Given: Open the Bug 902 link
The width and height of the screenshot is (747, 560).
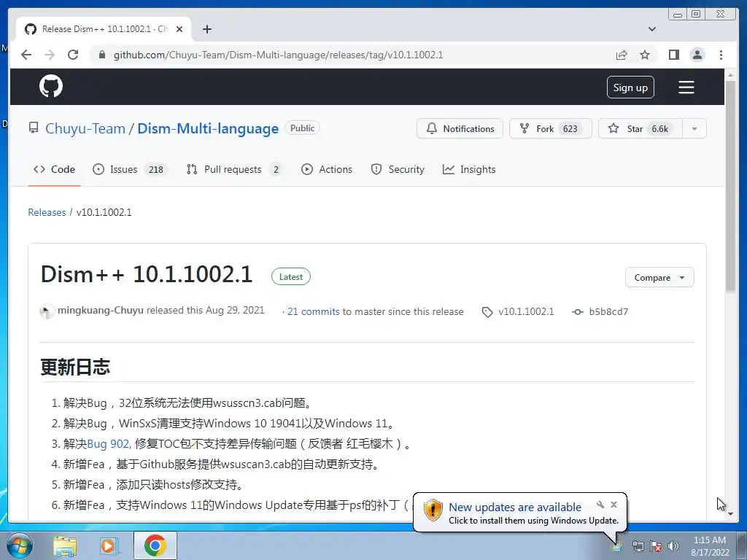Looking at the screenshot, I should (x=109, y=444).
